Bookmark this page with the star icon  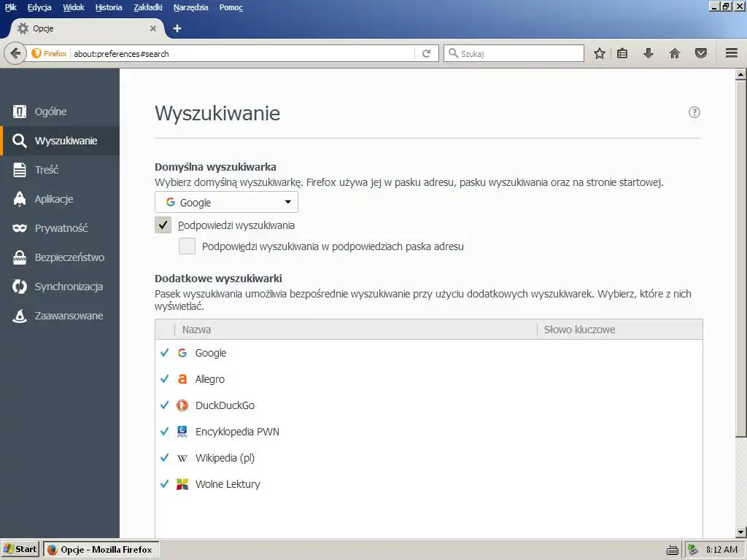coord(600,53)
